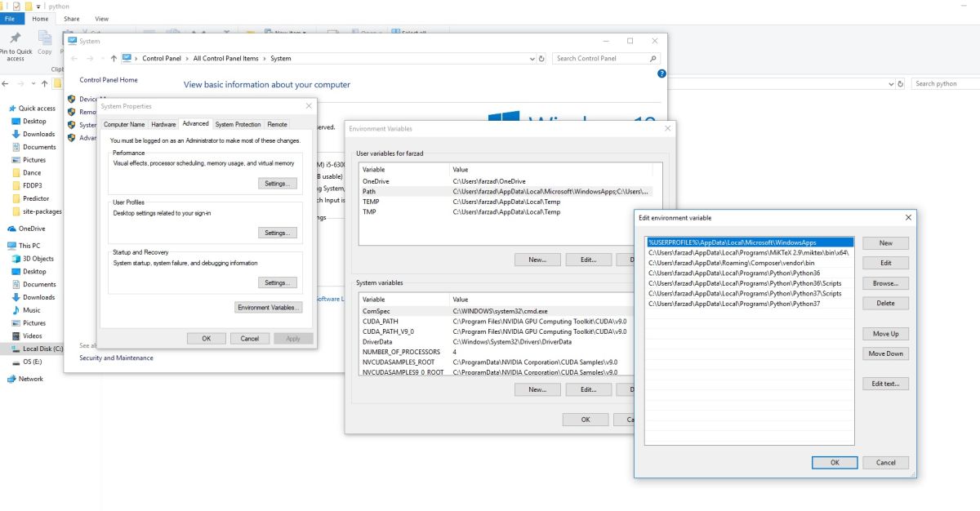This screenshot has width=980, height=511.
Task: Click the Edit text... button
Action: pos(886,384)
